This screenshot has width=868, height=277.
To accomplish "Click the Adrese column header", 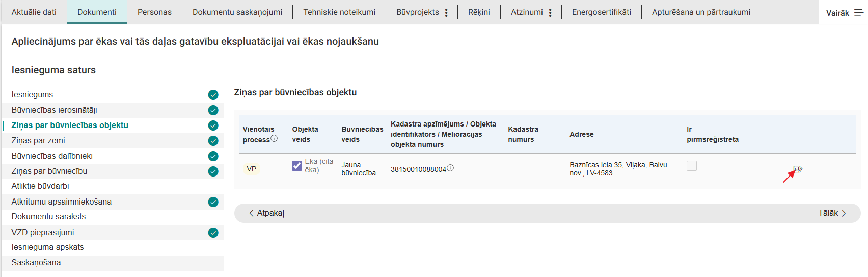I will coord(582,134).
